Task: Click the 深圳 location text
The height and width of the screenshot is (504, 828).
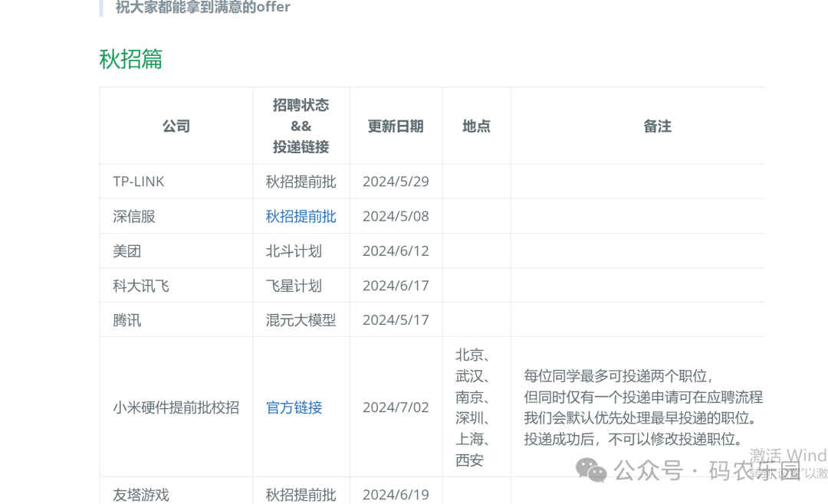Action: (x=469, y=418)
